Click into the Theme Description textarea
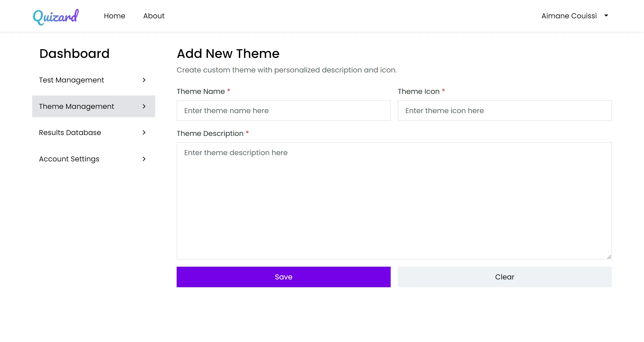644x342 pixels. coord(394,201)
